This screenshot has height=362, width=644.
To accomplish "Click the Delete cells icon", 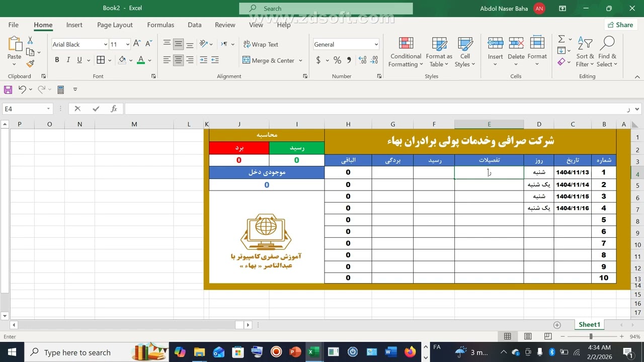I will pyautogui.click(x=516, y=43).
